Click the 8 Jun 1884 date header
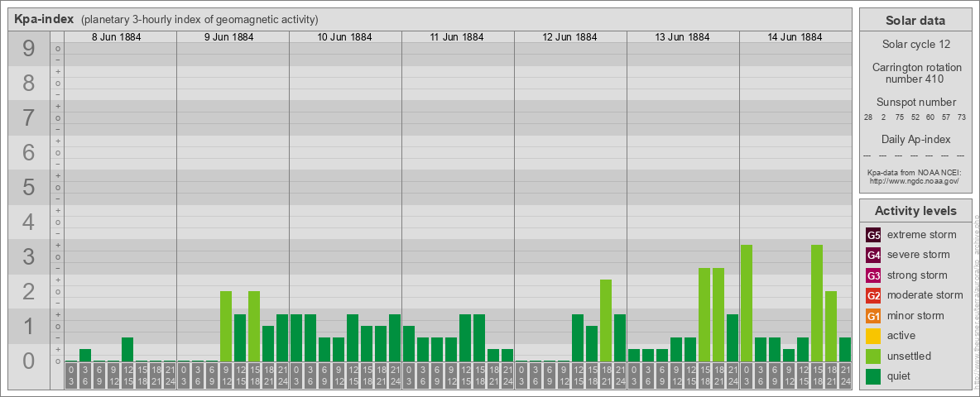The height and width of the screenshot is (397, 980). [116, 37]
